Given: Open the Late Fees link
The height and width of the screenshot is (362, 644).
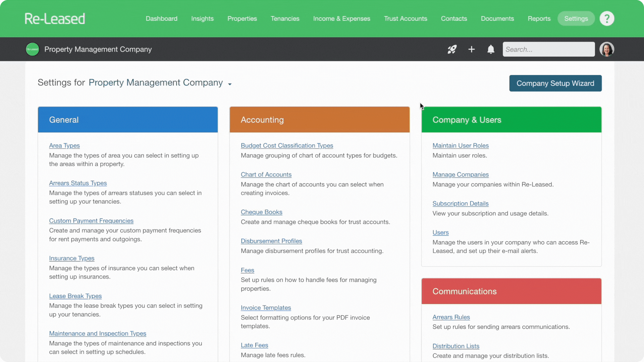Looking at the screenshot, I should (x=254, y=345).
